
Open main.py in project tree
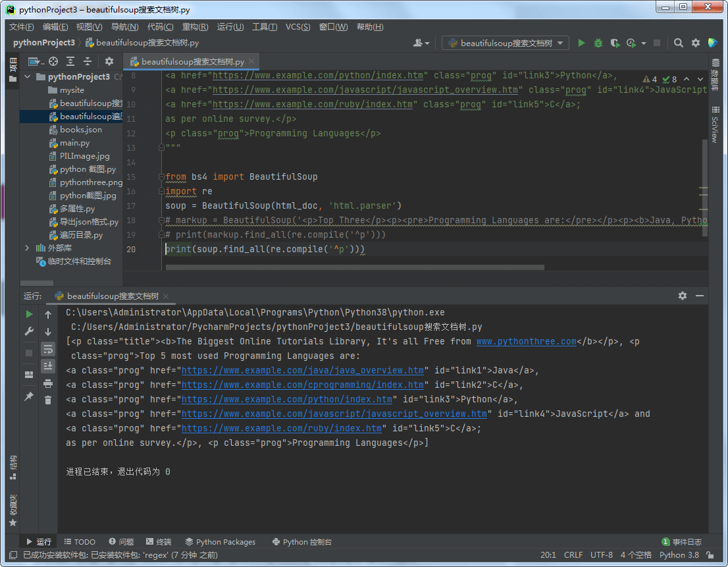(74, 143)
